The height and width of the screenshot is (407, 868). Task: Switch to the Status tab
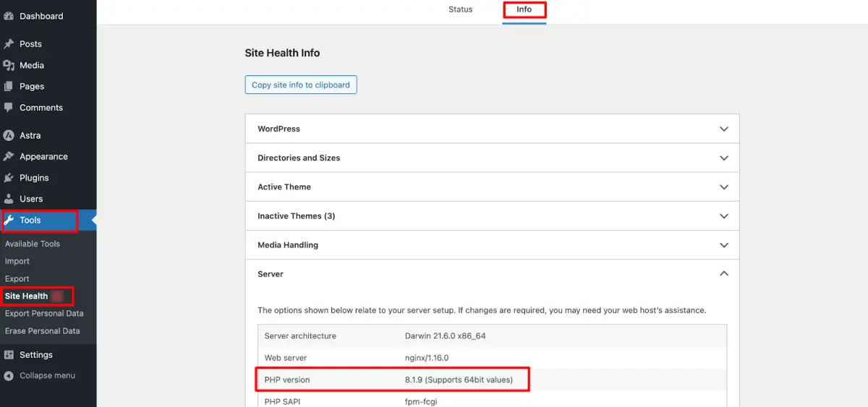[460, 9]
